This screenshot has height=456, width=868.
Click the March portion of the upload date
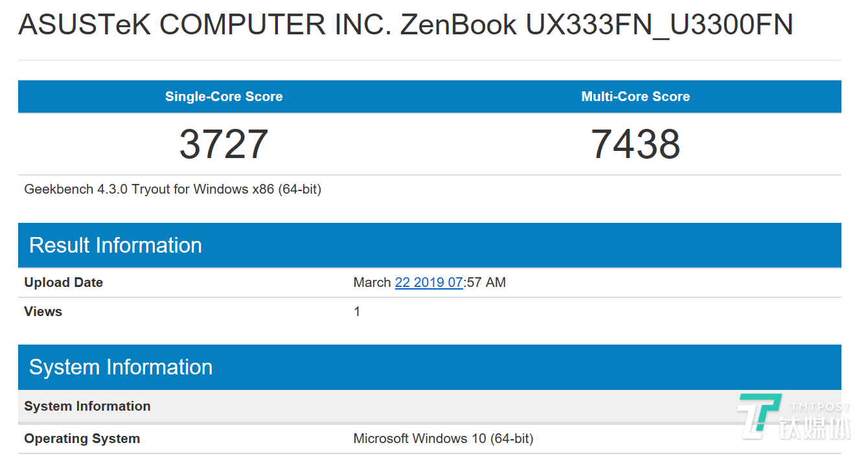371,282
